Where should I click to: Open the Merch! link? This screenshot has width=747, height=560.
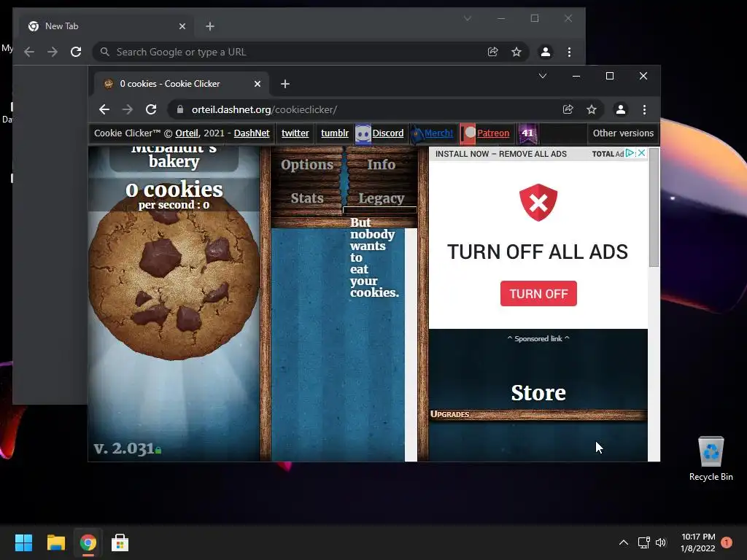pos(438,133)
